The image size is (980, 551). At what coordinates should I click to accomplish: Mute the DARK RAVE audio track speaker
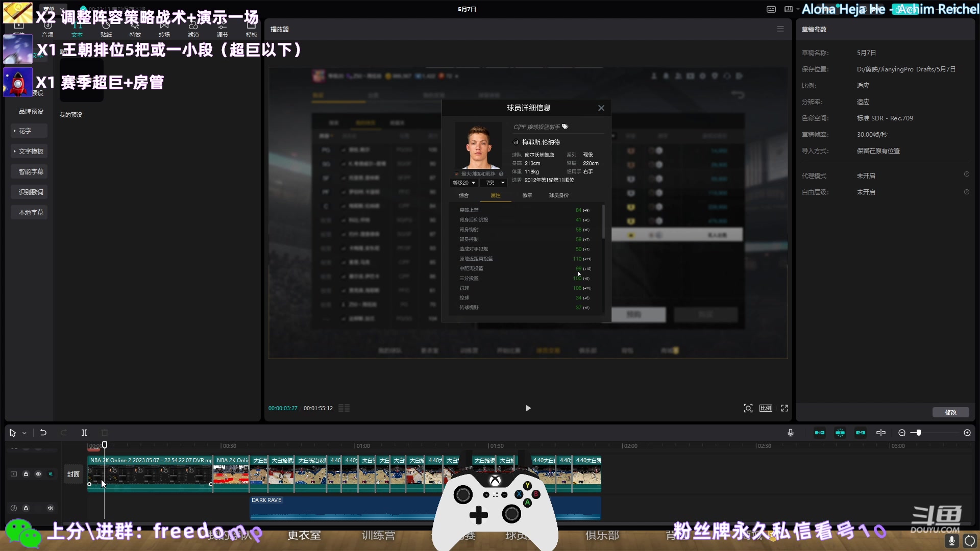coord(51,508)
